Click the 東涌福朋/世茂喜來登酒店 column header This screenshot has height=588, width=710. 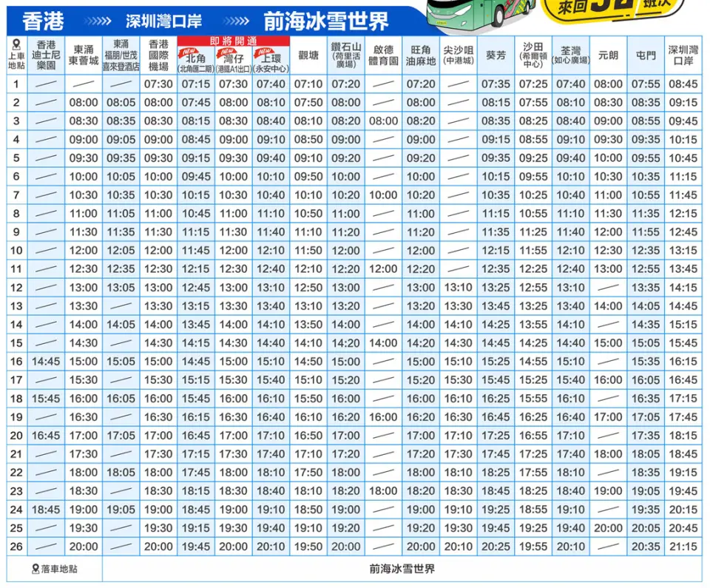coord(121,55)
